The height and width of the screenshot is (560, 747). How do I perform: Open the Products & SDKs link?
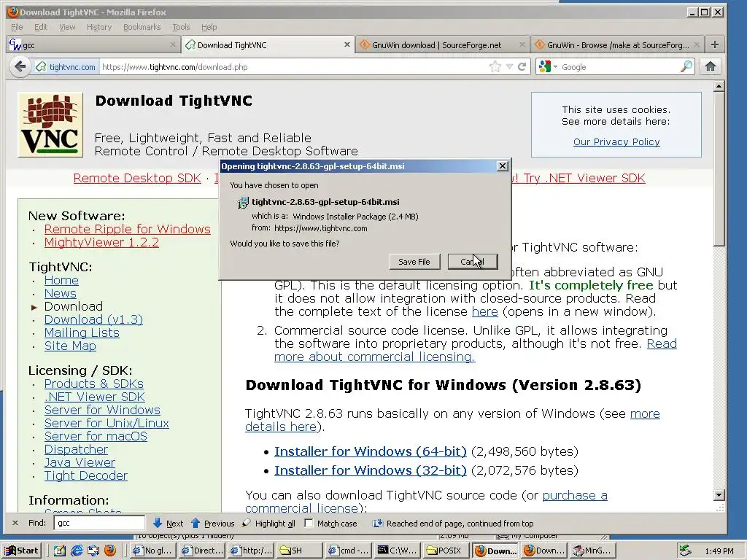point(94,384)
